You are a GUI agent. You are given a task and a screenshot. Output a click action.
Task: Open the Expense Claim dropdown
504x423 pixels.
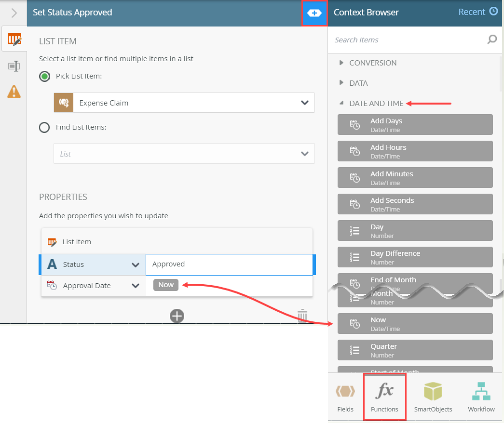click(305, 103)
